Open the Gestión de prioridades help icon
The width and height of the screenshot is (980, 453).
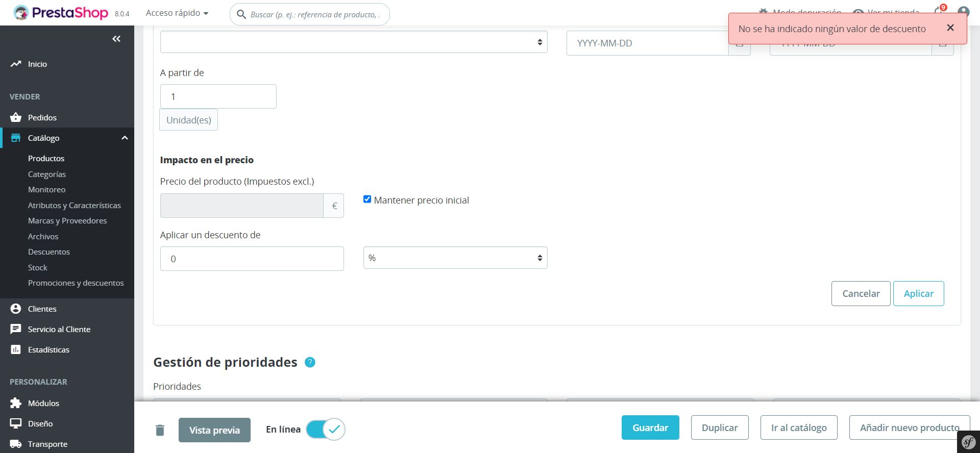tap(310, 362)
